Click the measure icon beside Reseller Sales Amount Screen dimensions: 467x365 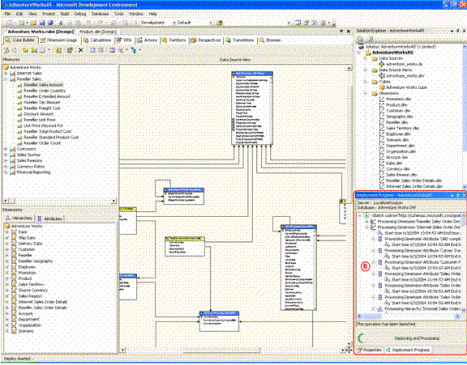(20, 85)
